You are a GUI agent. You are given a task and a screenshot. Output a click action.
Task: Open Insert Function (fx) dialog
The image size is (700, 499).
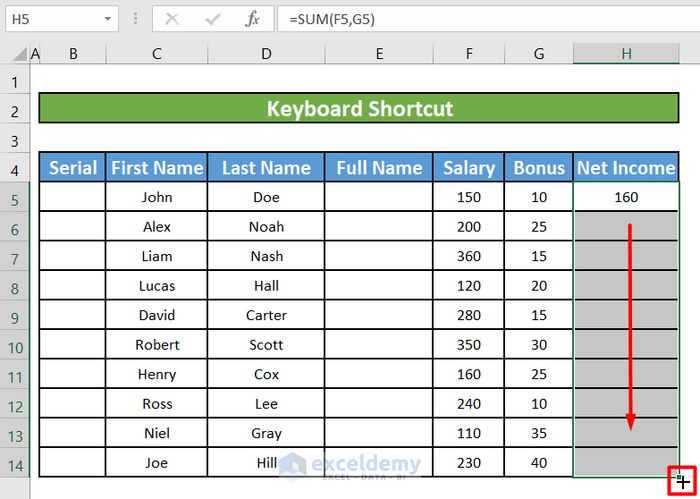pos(253,19)
